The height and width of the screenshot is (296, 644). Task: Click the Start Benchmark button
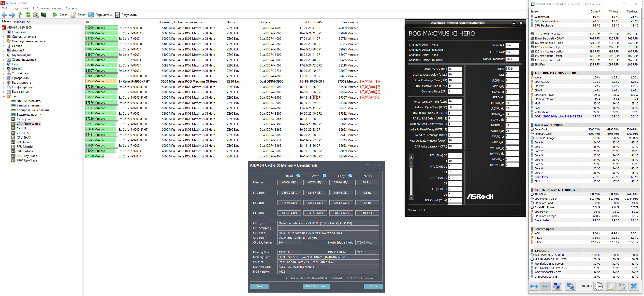pos(316,286)
